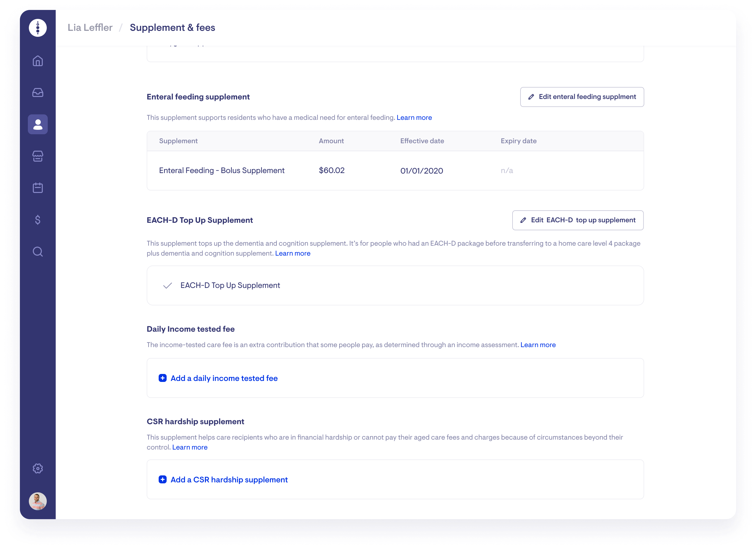The image size is (756, 549).
Task: Select the Person profile sidebar icon
Action: point(38,124)
